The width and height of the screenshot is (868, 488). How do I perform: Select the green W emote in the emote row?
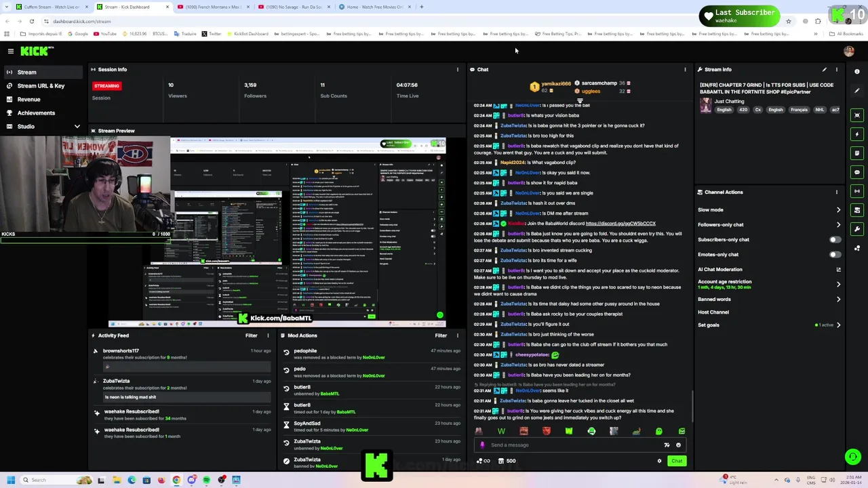tap(501, 431)
